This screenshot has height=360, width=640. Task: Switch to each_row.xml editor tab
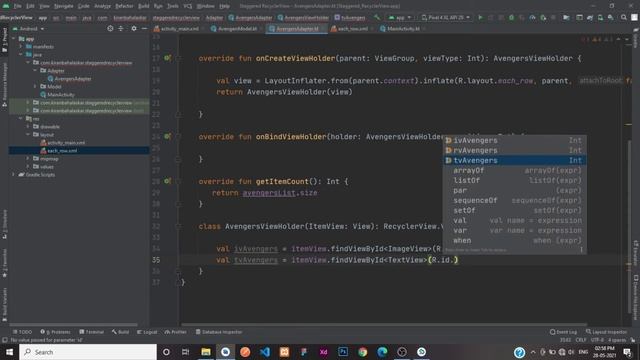click(x=350, y=29)
